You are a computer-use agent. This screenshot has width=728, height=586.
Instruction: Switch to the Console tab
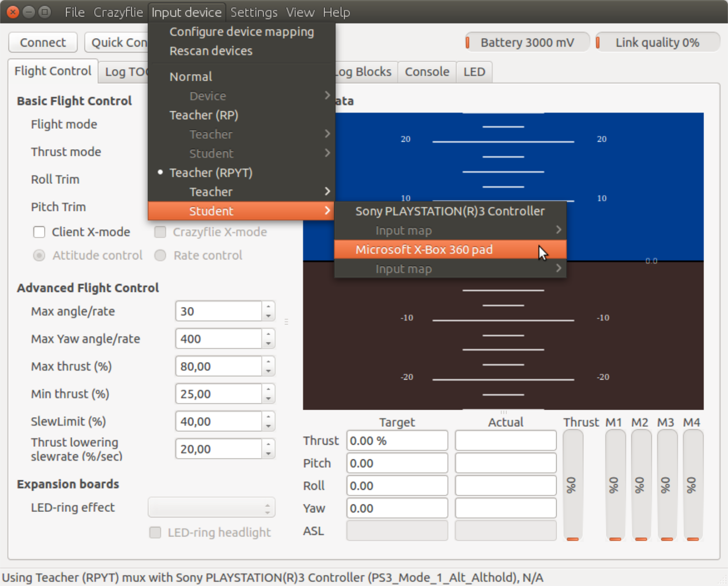click(x=427, y=72)
